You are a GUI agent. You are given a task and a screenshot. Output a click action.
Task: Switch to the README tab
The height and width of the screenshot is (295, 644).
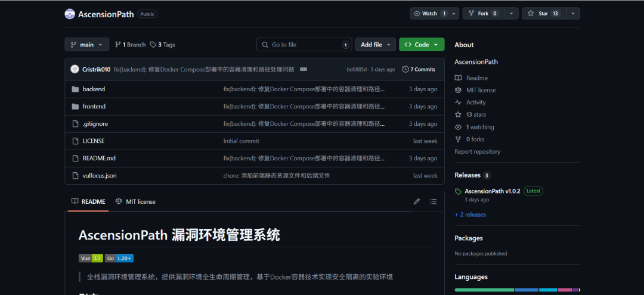[x=88, y=201]
